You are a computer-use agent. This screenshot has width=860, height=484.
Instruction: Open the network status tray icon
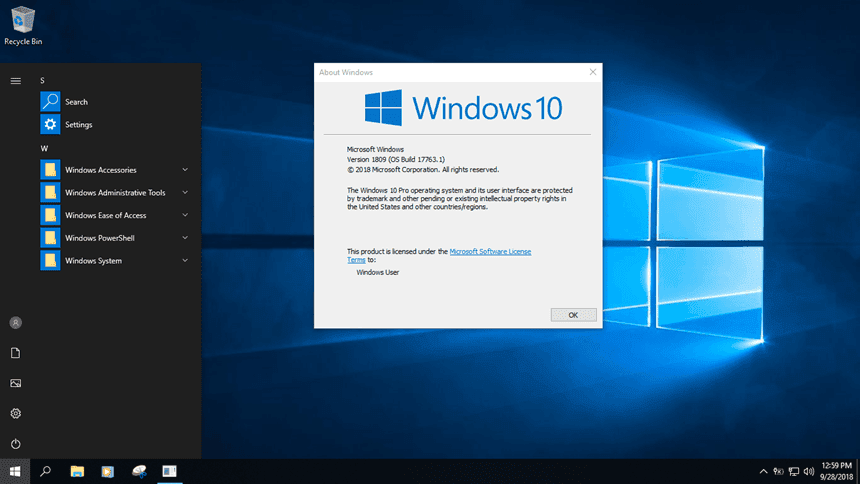tap(794, 471)
